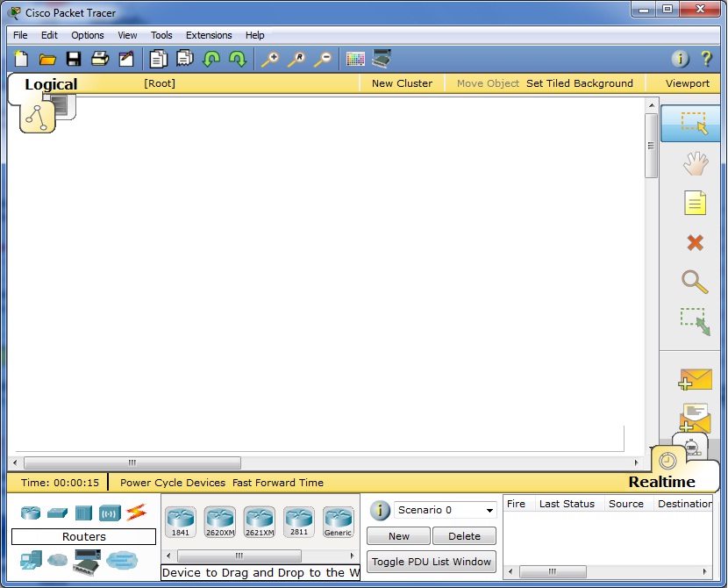Open the drawing palette icon
Screen dimensions: 728x588
click(x=355, y=59)
